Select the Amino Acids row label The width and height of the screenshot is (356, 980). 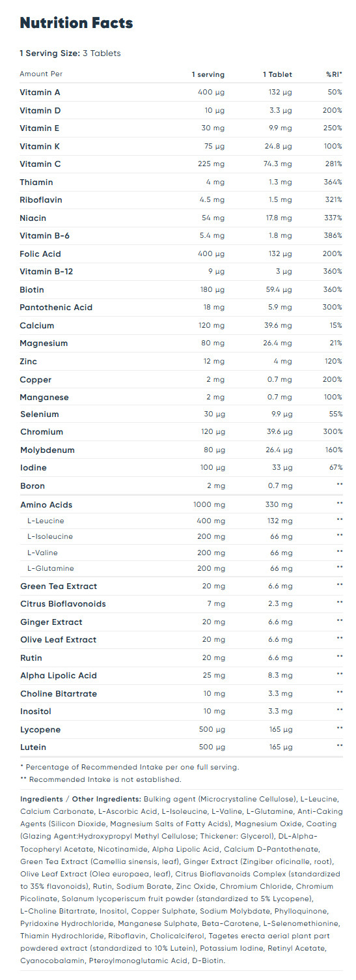pos(46,505)
